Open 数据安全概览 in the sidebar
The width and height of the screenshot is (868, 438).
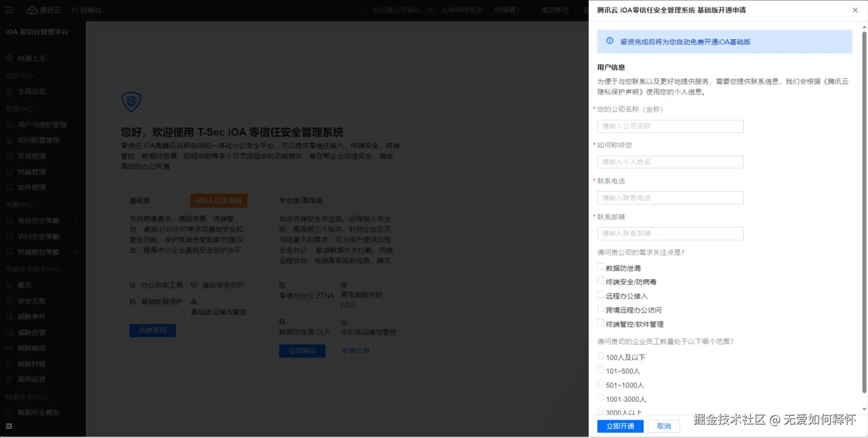point(39,412)
